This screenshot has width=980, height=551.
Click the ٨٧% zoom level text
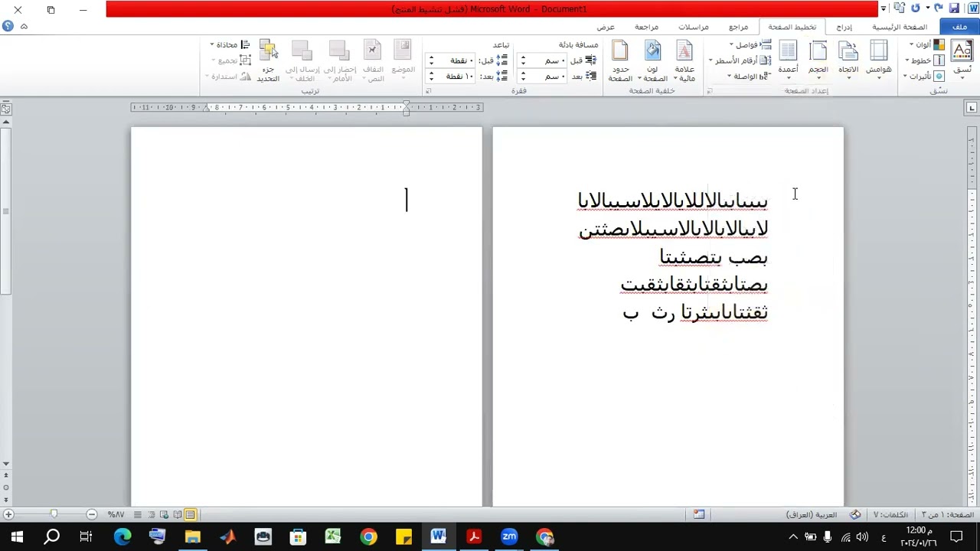click(116, 515)
